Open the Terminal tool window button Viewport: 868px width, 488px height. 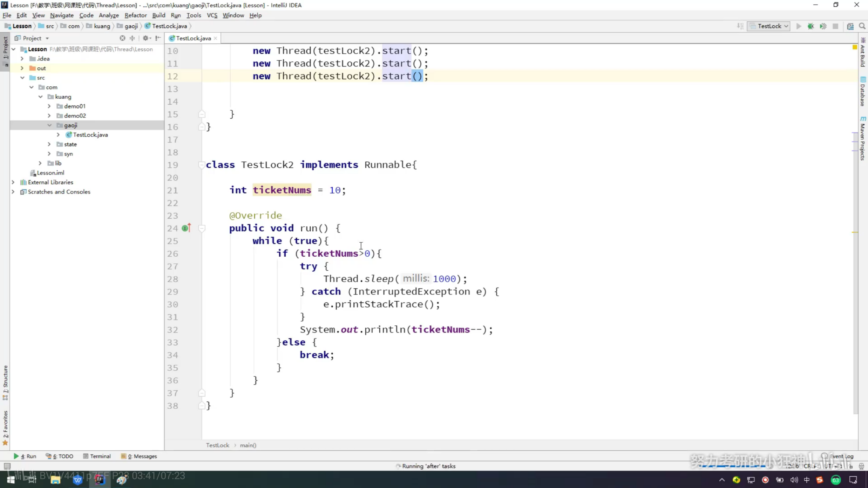(x=97, y=456)
